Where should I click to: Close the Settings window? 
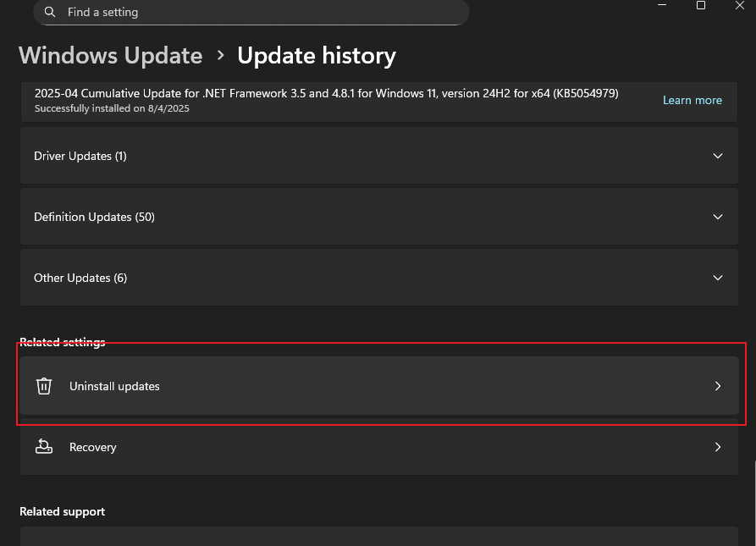(x=741, y=6)
